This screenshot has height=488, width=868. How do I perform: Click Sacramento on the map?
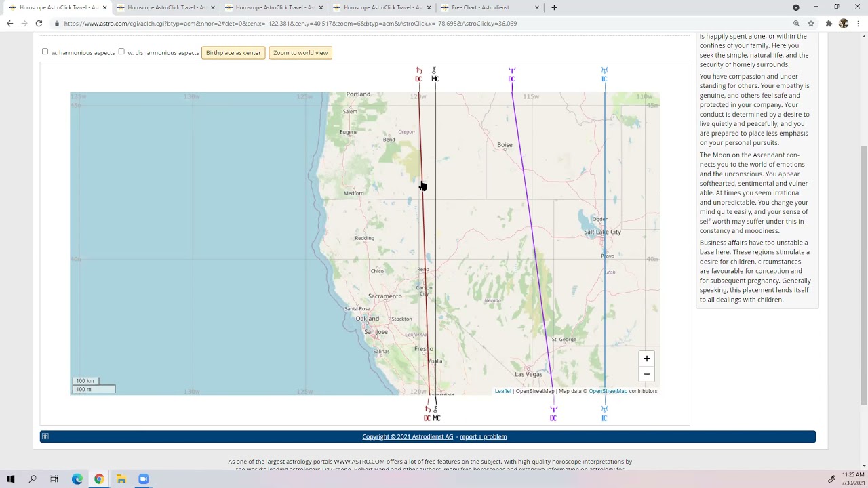point(385,296)
